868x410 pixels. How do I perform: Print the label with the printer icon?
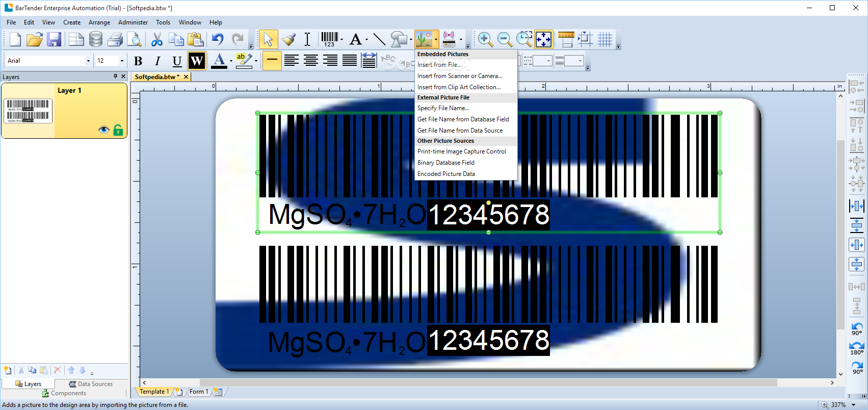coord(115,39)
